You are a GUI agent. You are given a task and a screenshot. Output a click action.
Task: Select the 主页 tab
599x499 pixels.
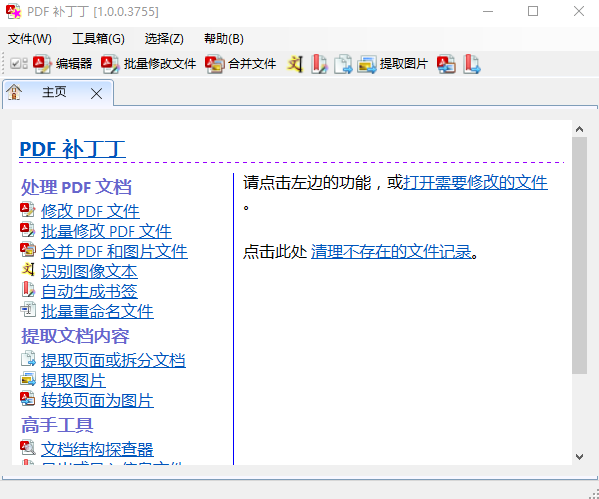(x=54, y=92)
